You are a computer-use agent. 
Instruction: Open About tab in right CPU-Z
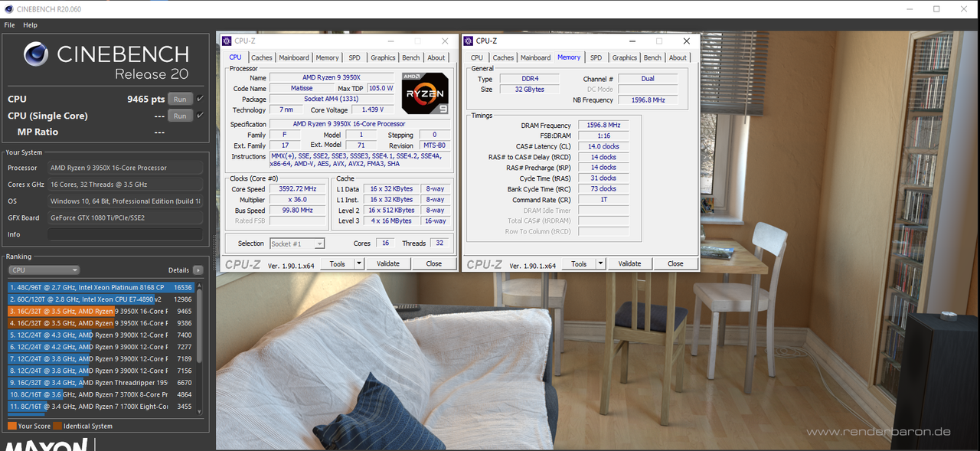[x=678, y=57]
